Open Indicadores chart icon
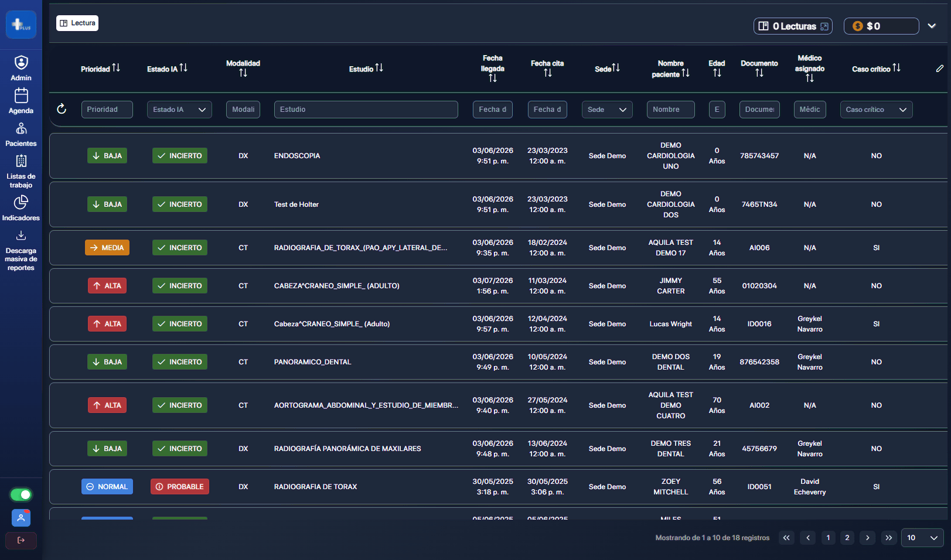The height and width of the screenshot is (560, 951). 21,202
